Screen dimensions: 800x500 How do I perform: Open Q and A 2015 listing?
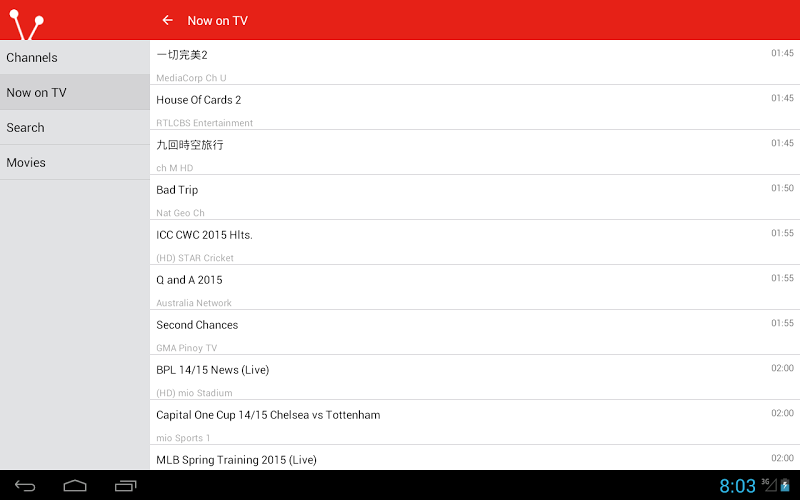[475, 287]
